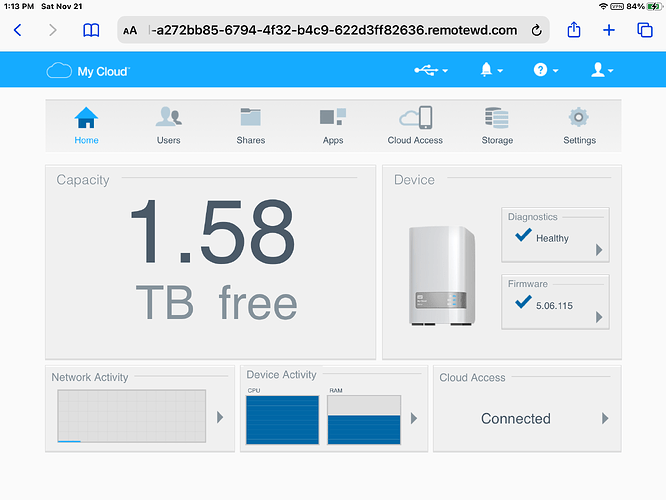Screen dimensions: 666x500
Task: Go back with Safari back arrow
Action: [18, 30]
